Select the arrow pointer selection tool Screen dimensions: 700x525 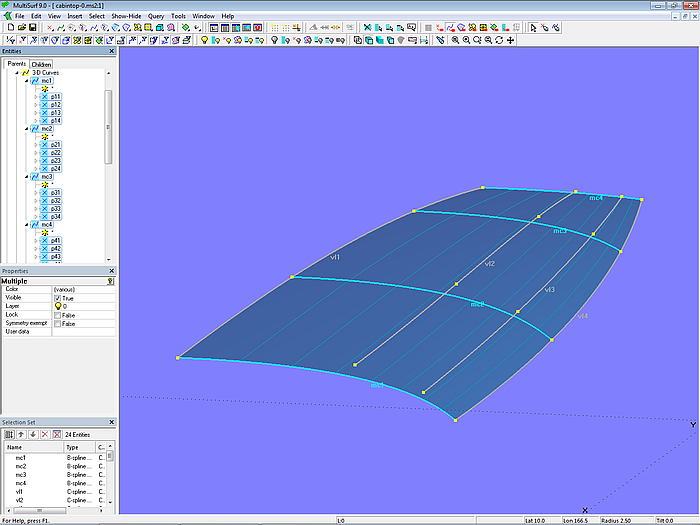pyautogui.click(x=533, y=28)
